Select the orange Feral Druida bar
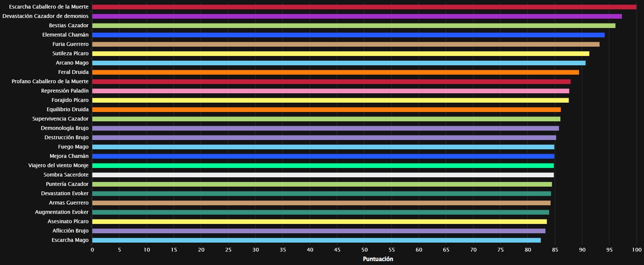 pyautogui.click(x=335, y=72)
